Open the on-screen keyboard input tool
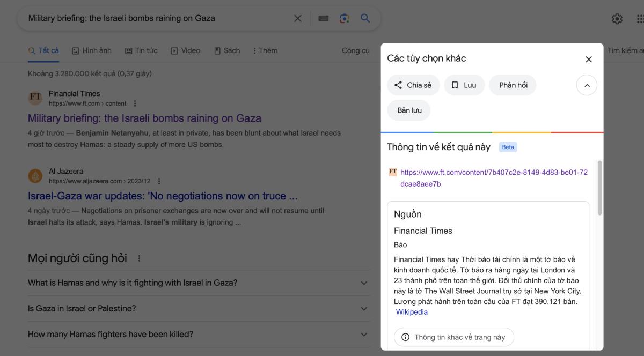Screen dimensions: 644x356 click(x=323, y=18)
